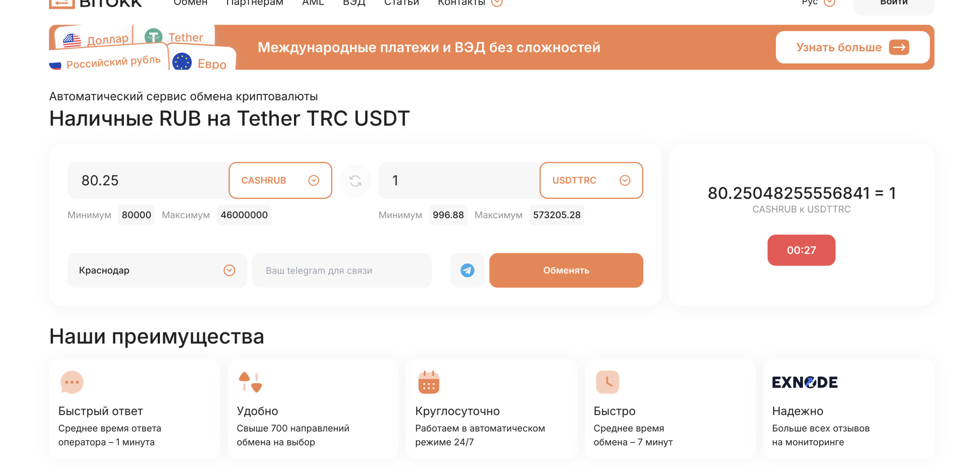Focus the Ваш telegram для связи field
Viewport: 980px width, 475px height.
[x=341, y=270]
